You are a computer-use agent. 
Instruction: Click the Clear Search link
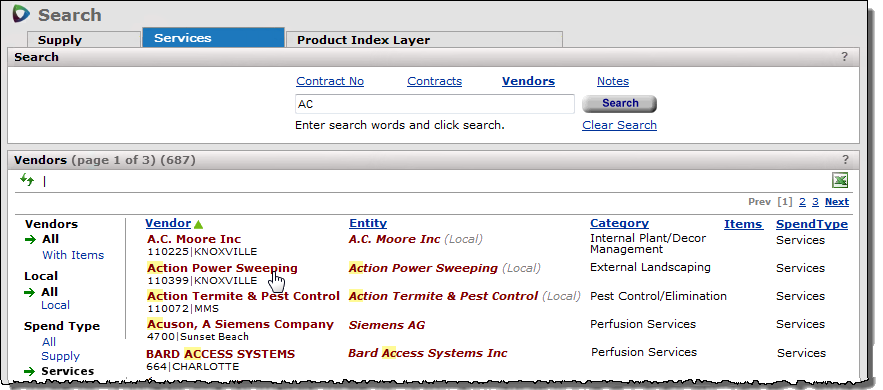619,125
